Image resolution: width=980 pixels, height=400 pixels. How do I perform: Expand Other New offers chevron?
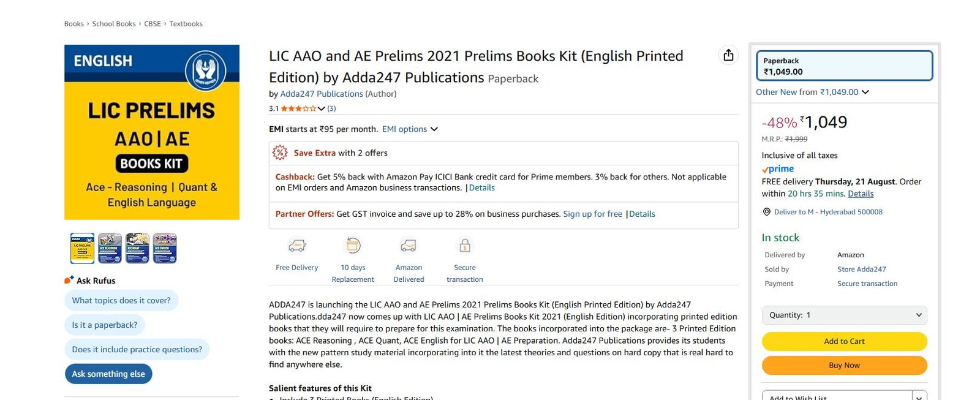(x=865, y=92)
